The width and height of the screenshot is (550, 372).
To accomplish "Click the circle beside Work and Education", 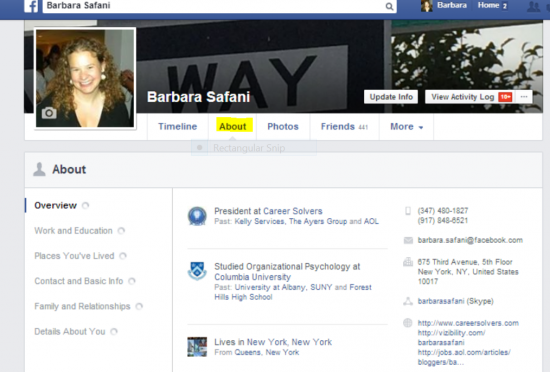I will [x=121, y=231].
